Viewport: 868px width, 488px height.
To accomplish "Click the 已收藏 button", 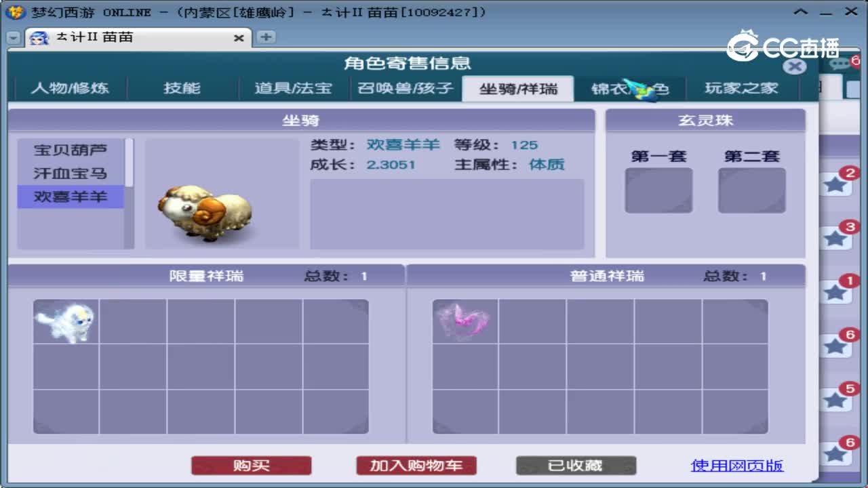I will [576, 466].
